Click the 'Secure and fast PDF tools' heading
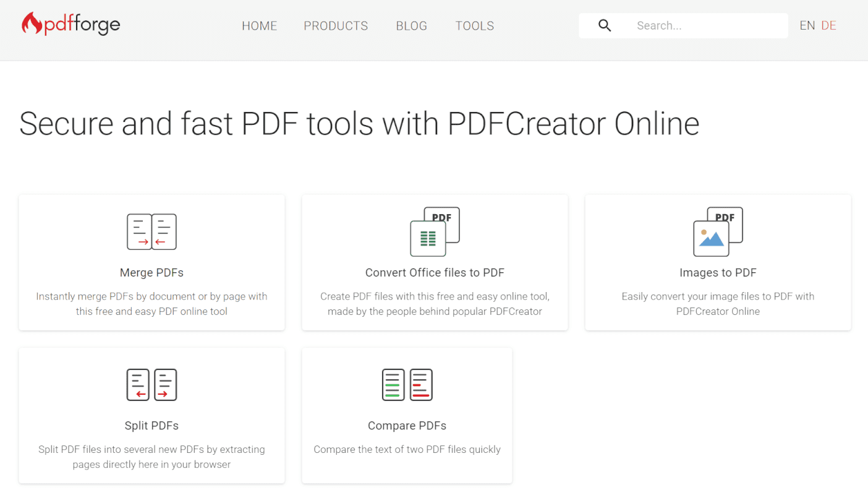This screenshot has width=868, height=495. [359, 124]
